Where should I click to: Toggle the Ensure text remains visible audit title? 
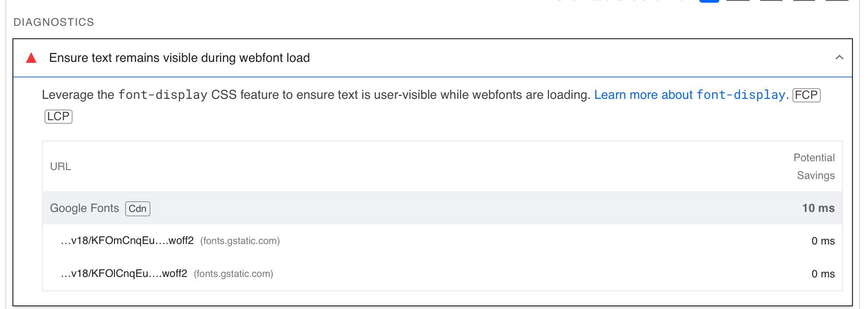pyautogui.click(x=179, y=58)
